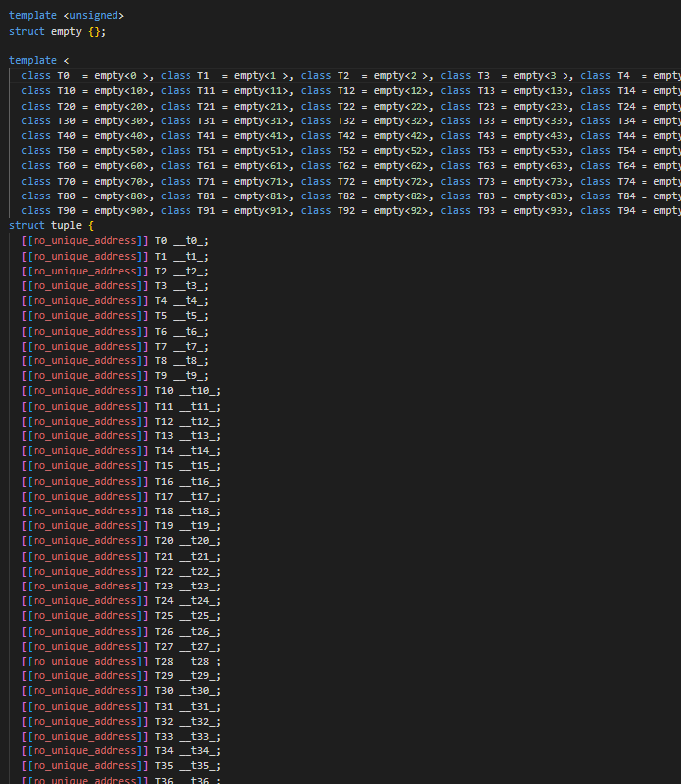The width and height of the screenshot is (681, 784).
Task: Click the no_unique_address attribute before T11
Action: 85,406
